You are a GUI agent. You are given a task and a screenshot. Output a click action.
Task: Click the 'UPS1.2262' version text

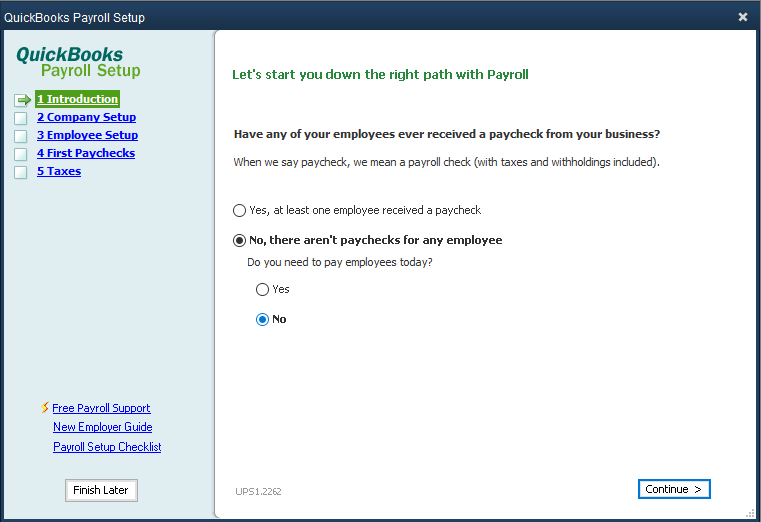point(258,491)
